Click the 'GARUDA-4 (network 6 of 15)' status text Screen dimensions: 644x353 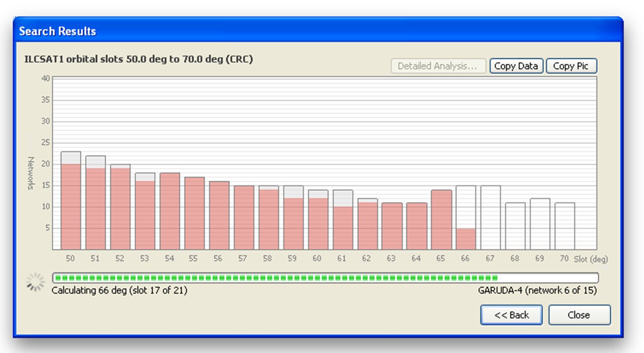(537, 290)
